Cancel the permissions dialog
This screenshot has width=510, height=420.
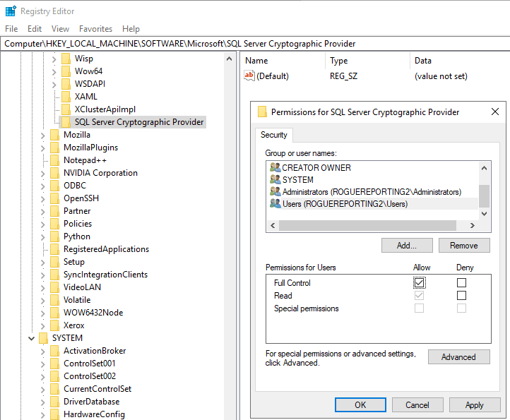point(417,404)
